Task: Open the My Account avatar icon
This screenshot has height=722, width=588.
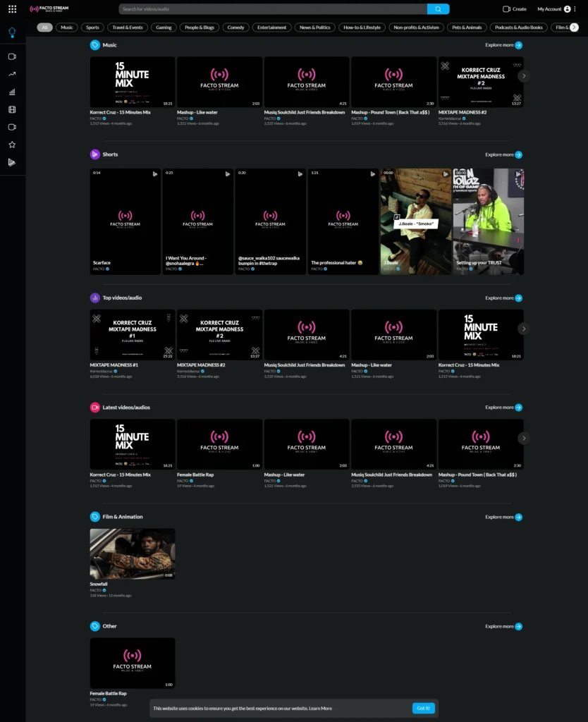Action: coord(568,8)
